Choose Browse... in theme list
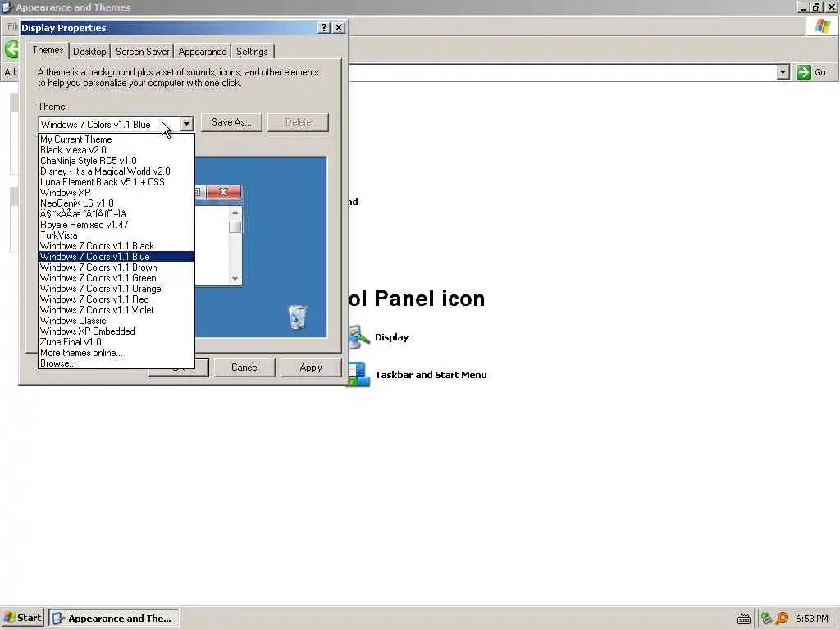The width and height of the screenshot is (840, 630). tap(116, 363)
